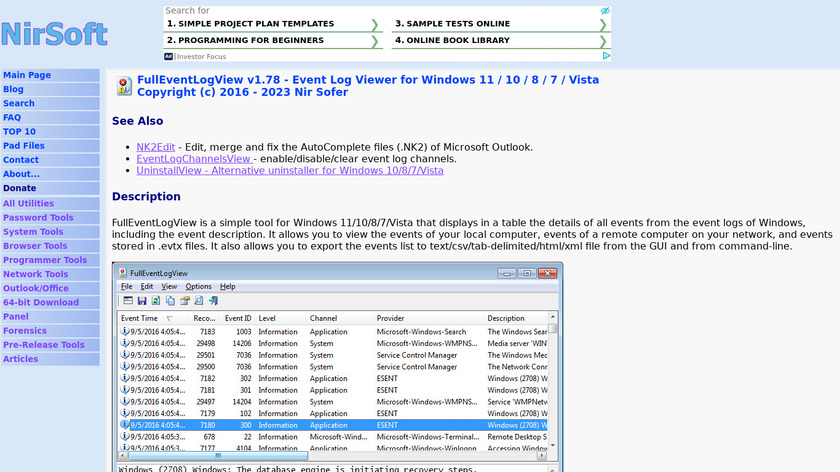Viewport: 840px width, 472px height.
Task: Open the NK2Edit link
Action: 155,147
